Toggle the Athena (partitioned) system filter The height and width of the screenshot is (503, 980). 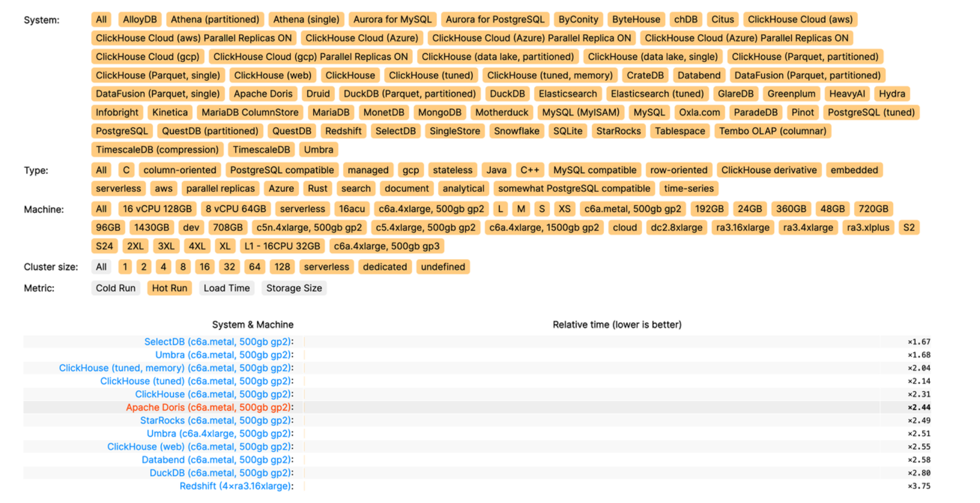tap(215, 20)
